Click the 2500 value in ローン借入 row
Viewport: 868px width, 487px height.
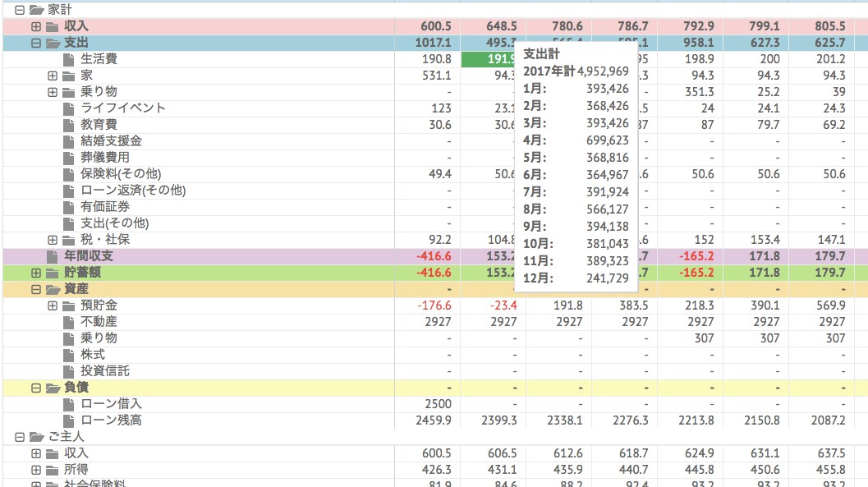(438, 404)
